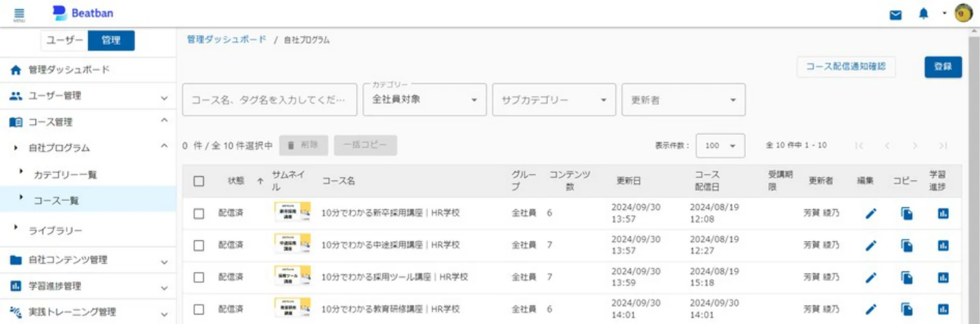Open the 表示件数 100 dropdown
The image size is (980, 324).
point(720,146)
